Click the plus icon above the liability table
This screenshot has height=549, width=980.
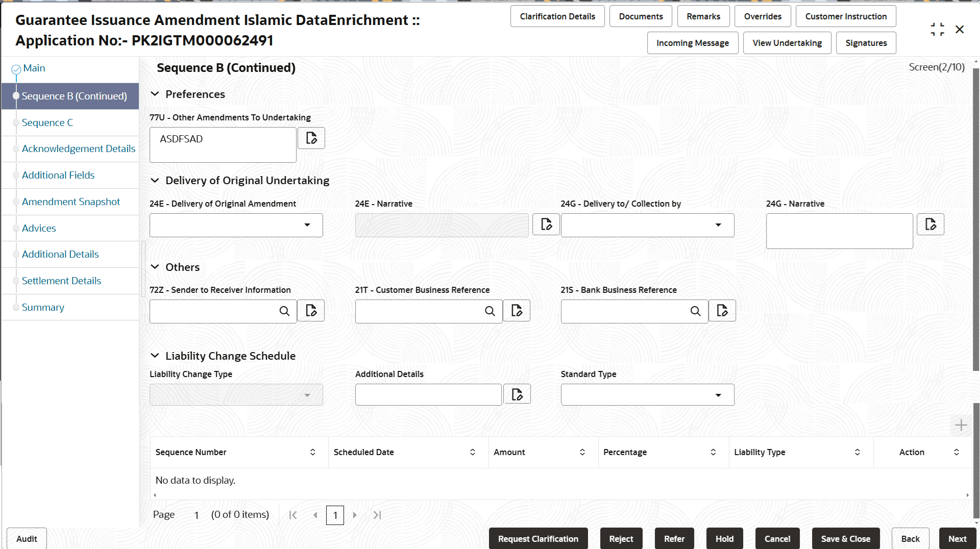(961, 425)
